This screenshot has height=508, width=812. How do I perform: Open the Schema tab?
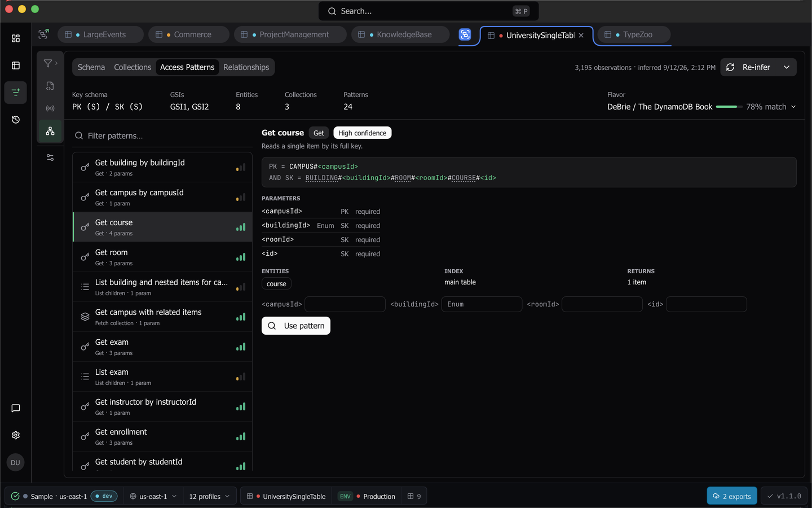91,67
